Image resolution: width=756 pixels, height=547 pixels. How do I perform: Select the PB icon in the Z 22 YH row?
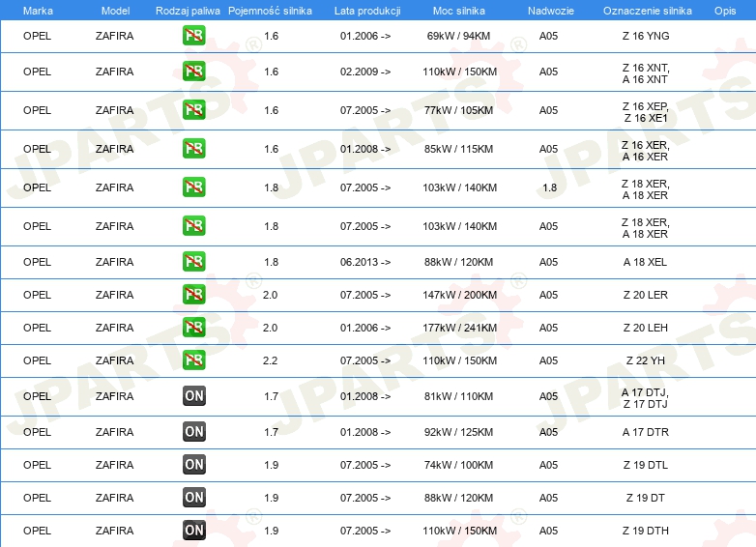click(194, 360)
